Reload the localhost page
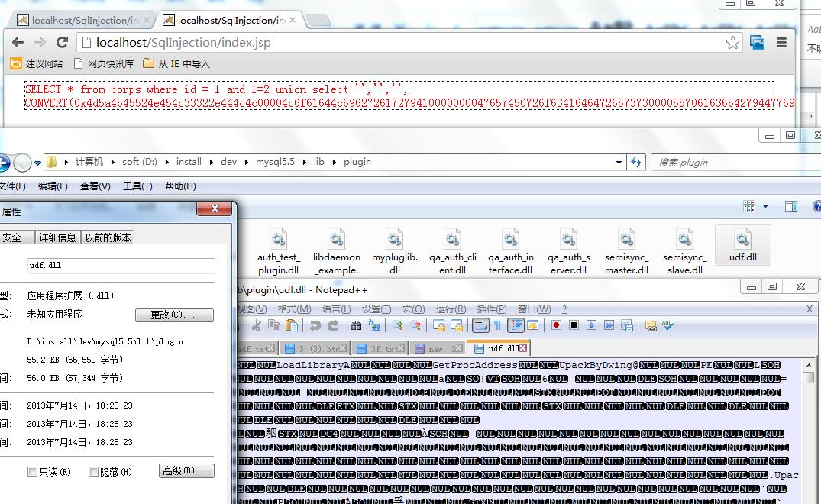The image size is (821, 504). click(x=63, y=43)
